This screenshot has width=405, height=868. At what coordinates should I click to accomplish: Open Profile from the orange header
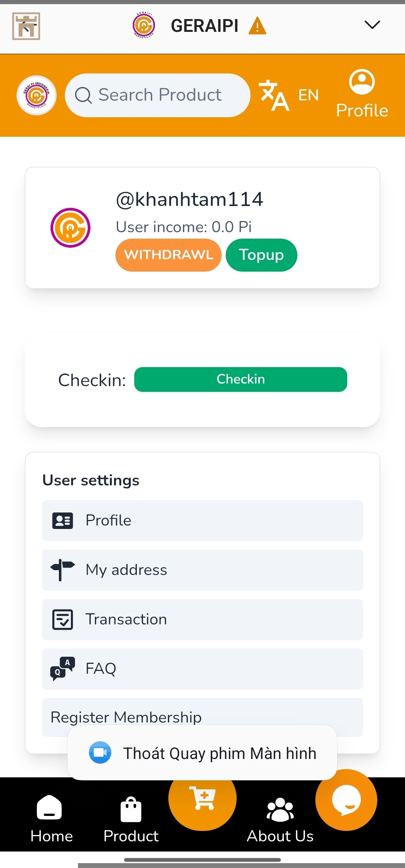(x=362, y=94)
